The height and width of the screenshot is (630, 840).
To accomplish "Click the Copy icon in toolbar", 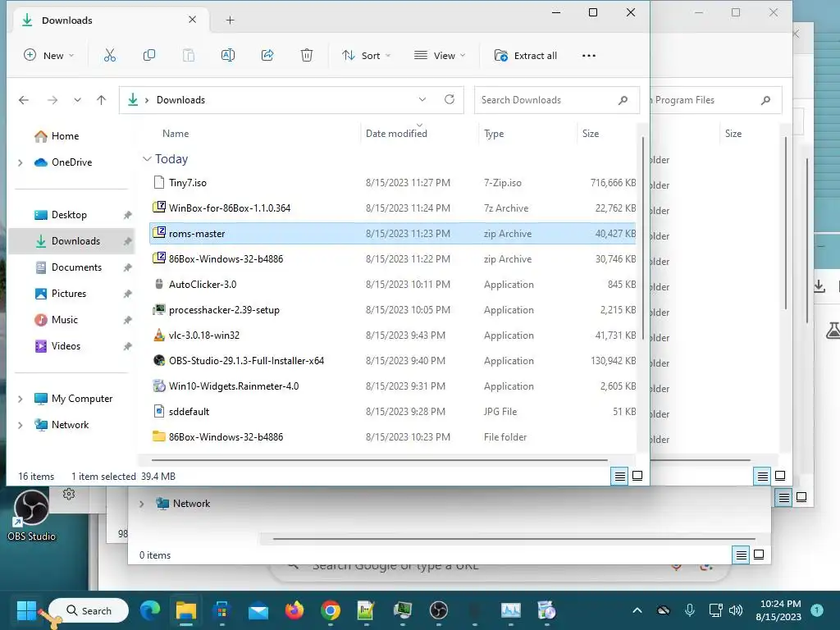I will pos(149,55).
